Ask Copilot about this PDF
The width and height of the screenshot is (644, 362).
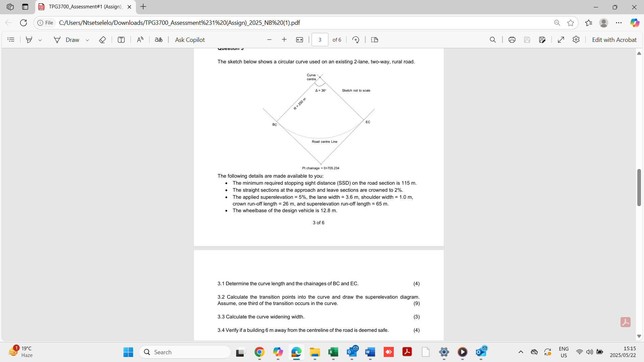click(x=190, y=40)
